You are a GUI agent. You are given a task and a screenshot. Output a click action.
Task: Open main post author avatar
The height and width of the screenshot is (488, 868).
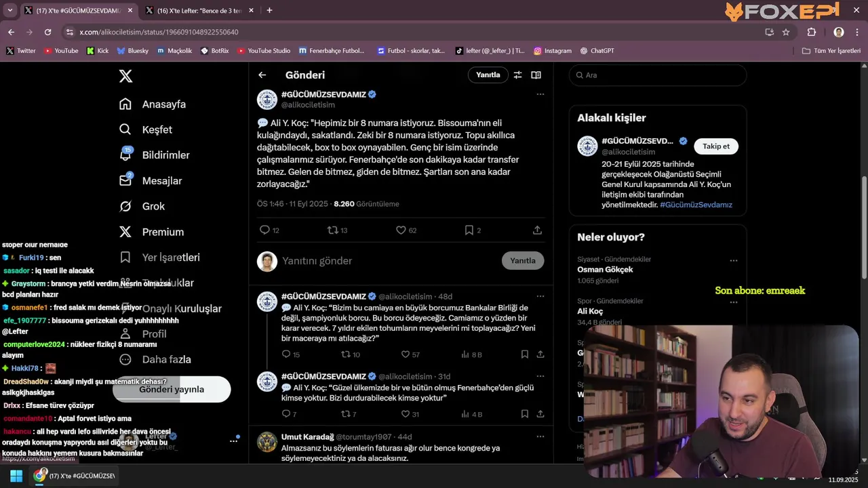coord(267,99)
